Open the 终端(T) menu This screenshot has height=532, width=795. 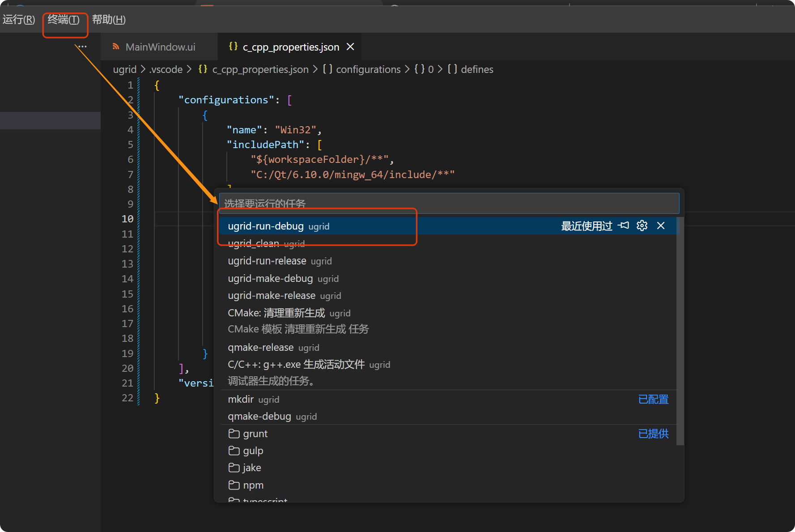[64, 20]
